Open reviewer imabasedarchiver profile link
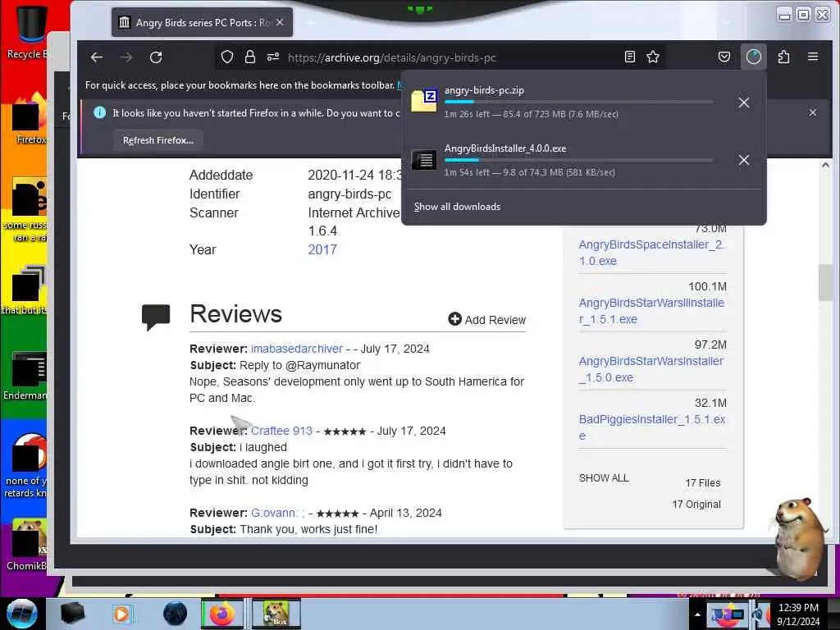The width and height of the screenshot is (840, 630). (x=297, y=349)
